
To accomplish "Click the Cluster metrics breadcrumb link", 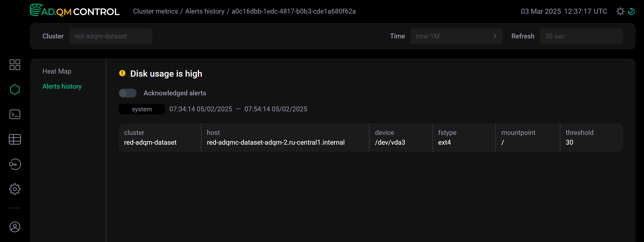I will tap(155, 11).
